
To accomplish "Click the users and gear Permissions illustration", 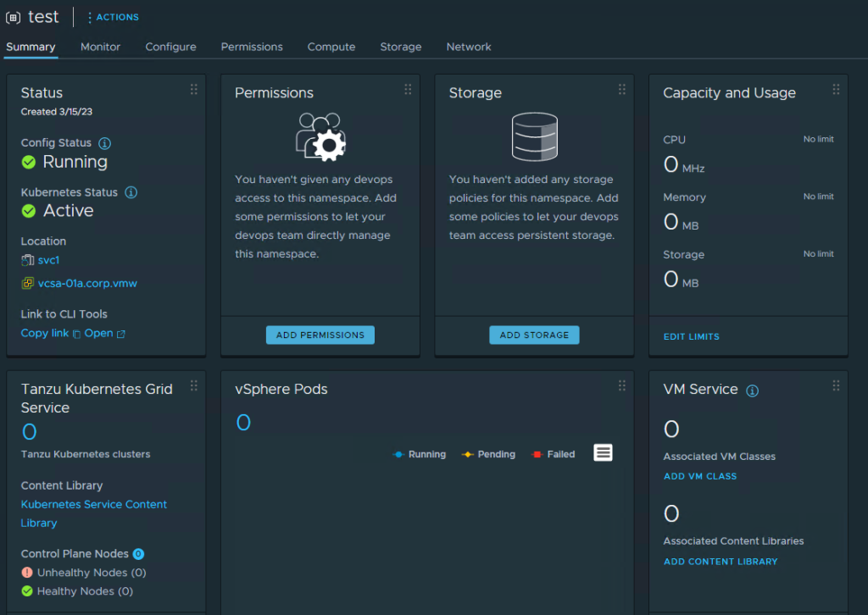I will 321,136.
